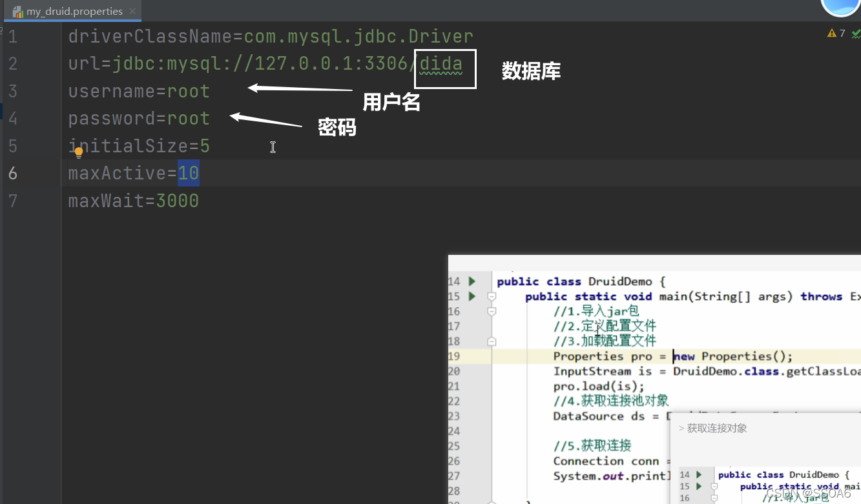Click the pro.load(is); line
This screenshot has width=861, height=504.
(599, 386)
